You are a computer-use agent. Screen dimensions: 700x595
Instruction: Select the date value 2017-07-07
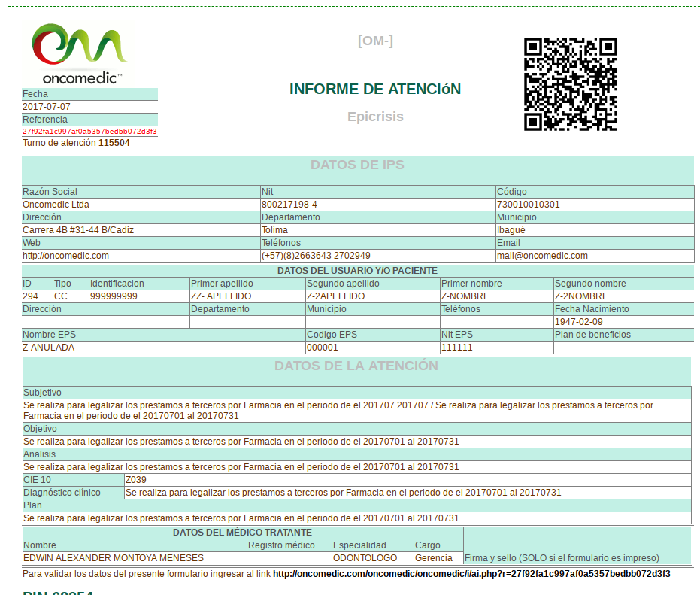click(x=47, y=107)
